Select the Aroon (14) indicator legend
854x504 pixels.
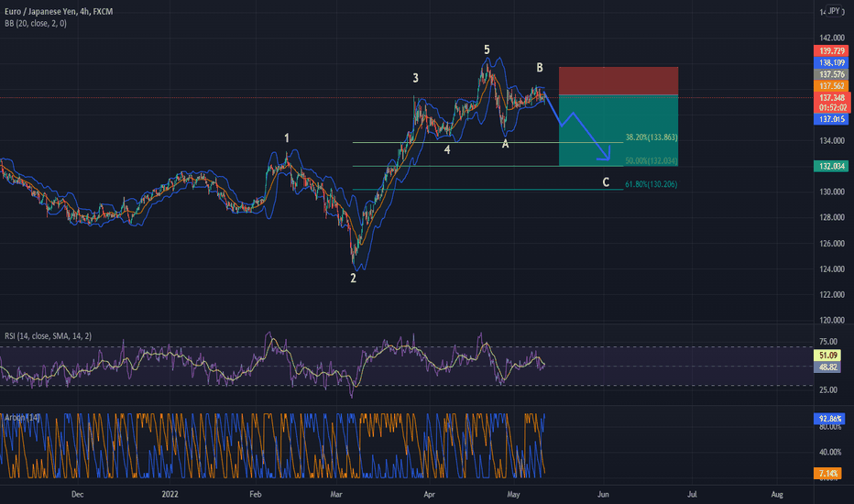[x=22, y=417]
